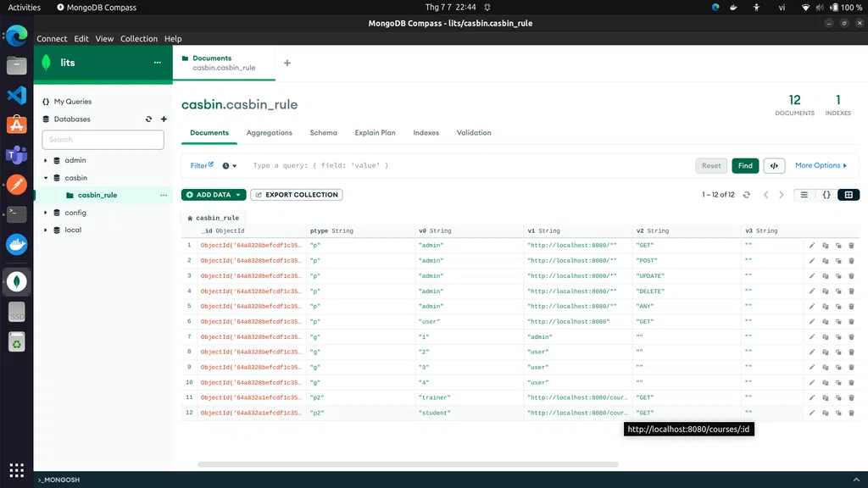Click the "trainer" value in v0 column
Screen dimensions: 868x488
pyautogui.click(x=435, y=398)
